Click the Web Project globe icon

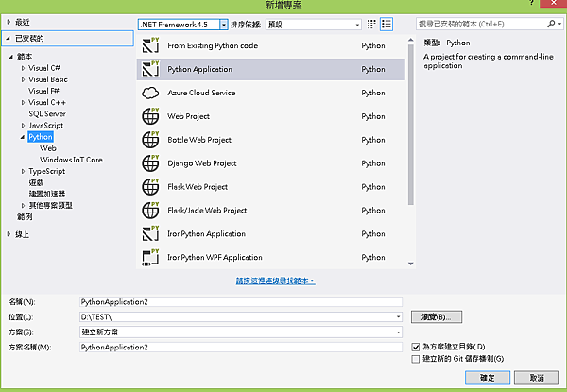click(x=150, y=116)
